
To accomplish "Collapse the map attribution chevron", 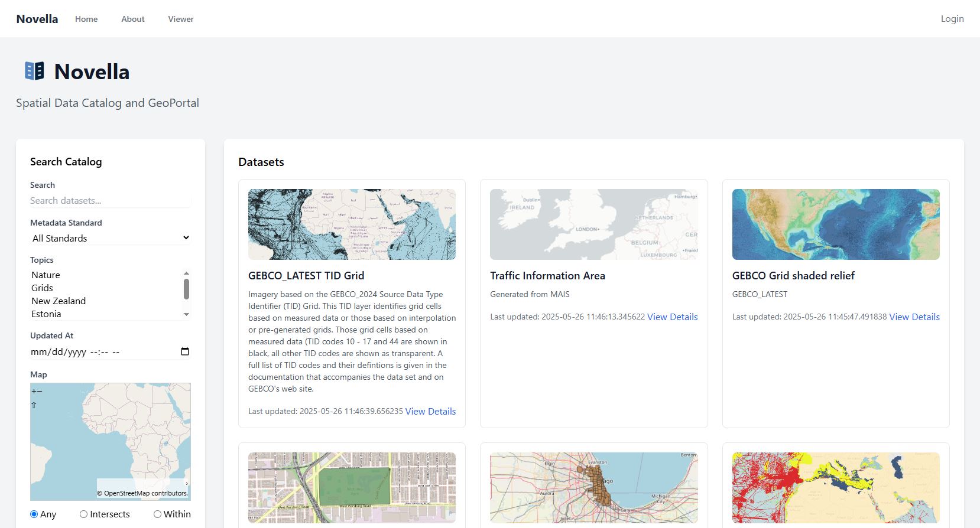I will pos(187,484).
